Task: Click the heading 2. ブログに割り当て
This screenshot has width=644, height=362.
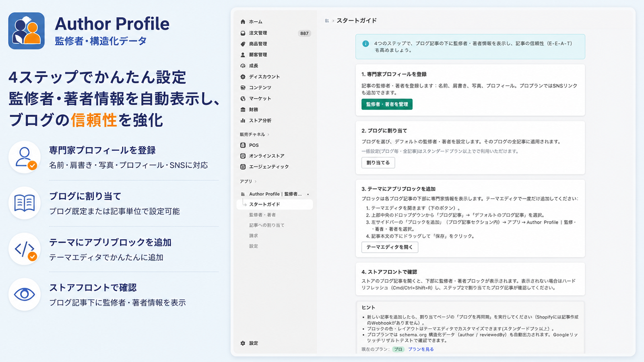Action: [384, 131]
